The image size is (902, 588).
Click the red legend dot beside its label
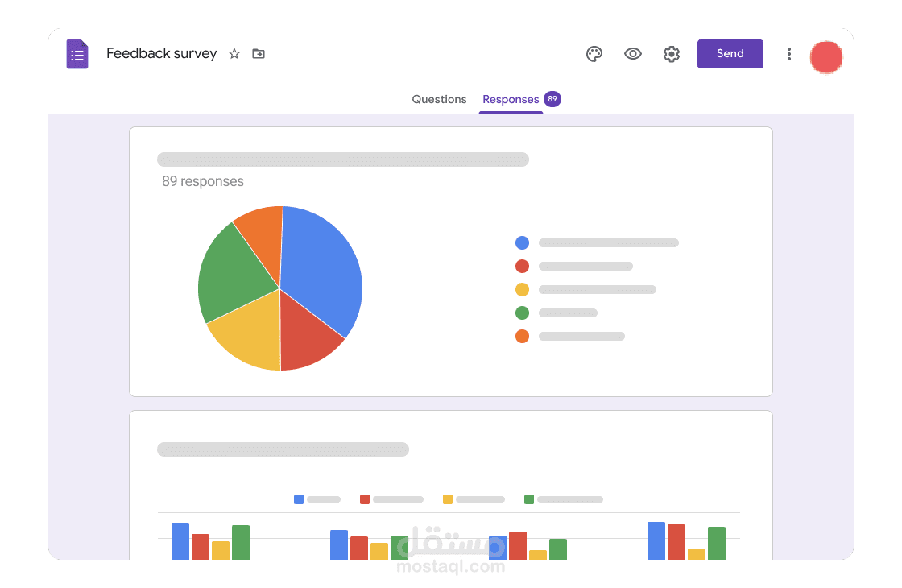(522, 266)
